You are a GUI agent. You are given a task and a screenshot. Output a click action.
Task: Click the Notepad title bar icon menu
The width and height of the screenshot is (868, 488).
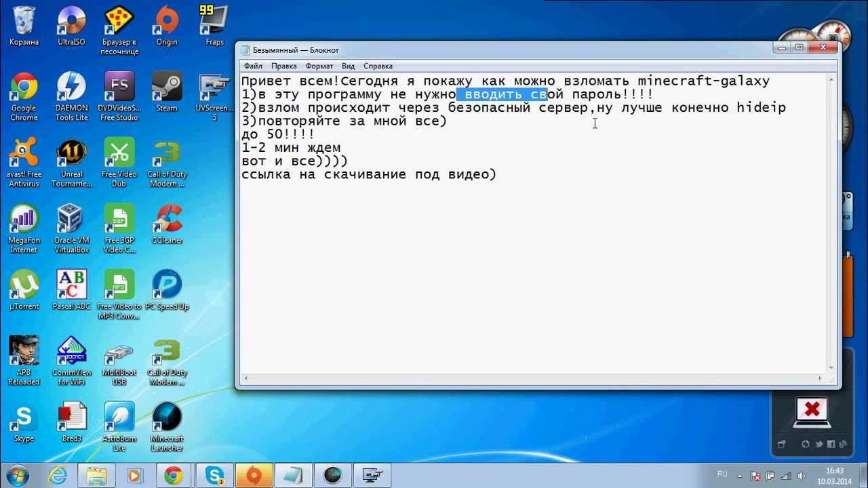click(x=245, y=50)
